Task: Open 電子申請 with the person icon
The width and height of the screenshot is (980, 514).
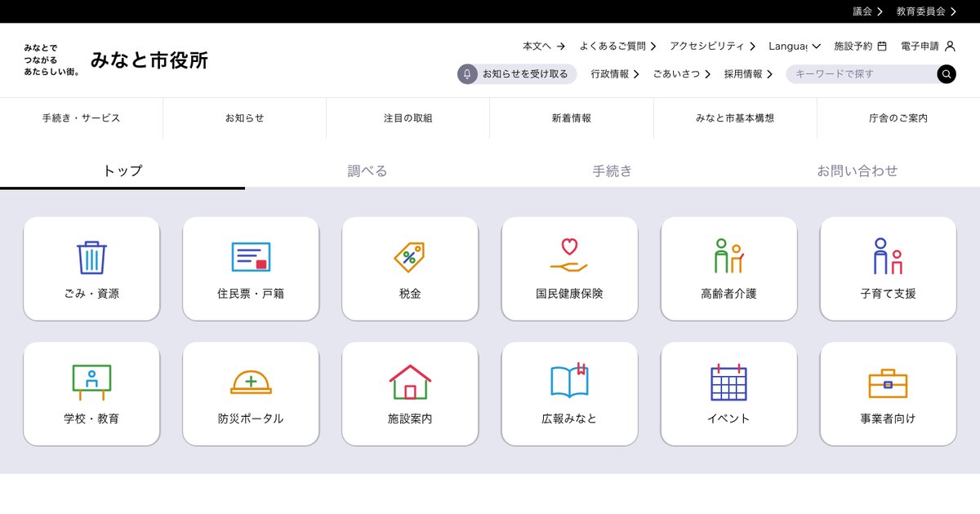Action: 928,47
